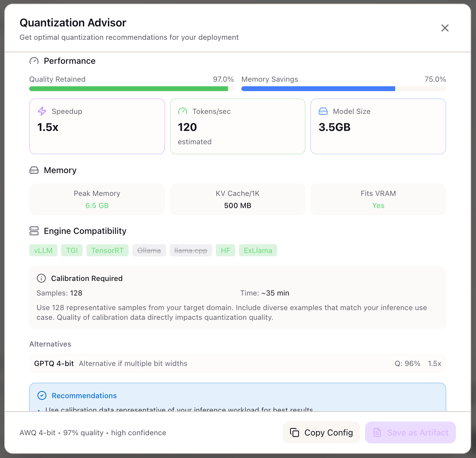Click the Memory section hard-drive icon
This screenshot has height=458, width=476.
click(x=34, y=170)
